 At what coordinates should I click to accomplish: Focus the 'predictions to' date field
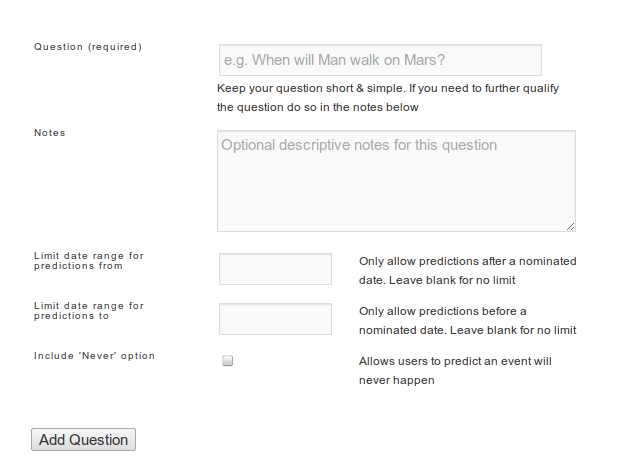pos(275,319)
